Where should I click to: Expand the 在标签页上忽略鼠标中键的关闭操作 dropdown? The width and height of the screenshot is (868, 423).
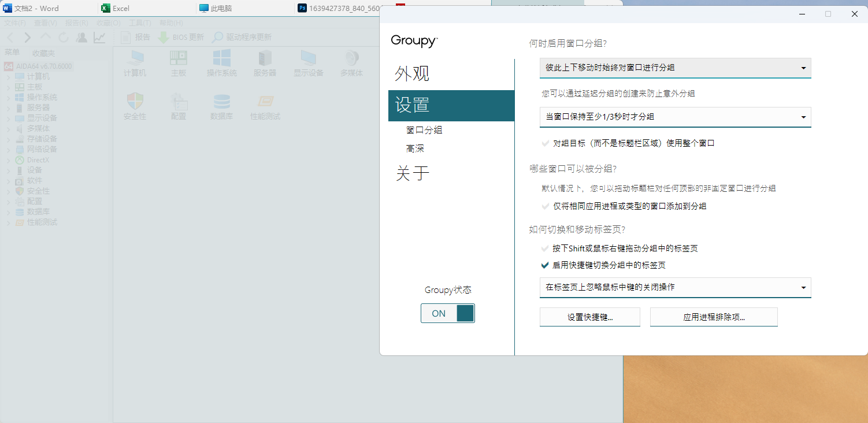(675, 287)
